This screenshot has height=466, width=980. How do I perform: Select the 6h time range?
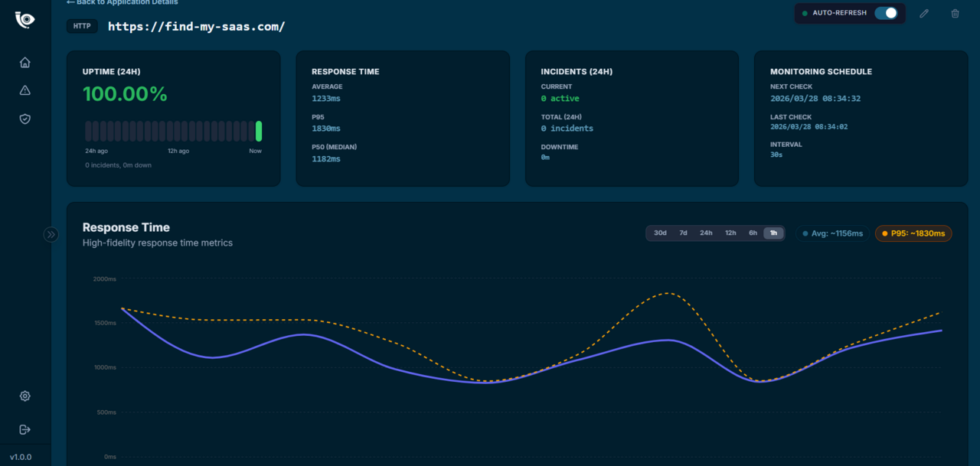753,233
